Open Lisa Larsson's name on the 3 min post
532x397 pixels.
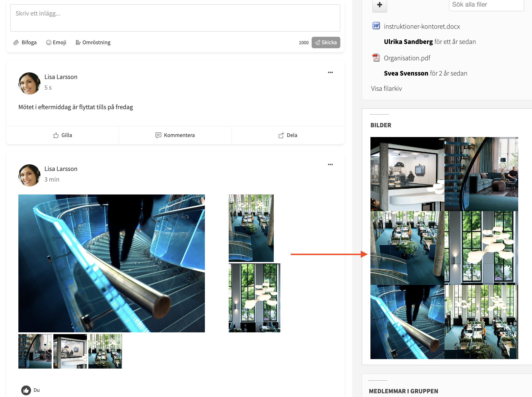click(61, 169)
